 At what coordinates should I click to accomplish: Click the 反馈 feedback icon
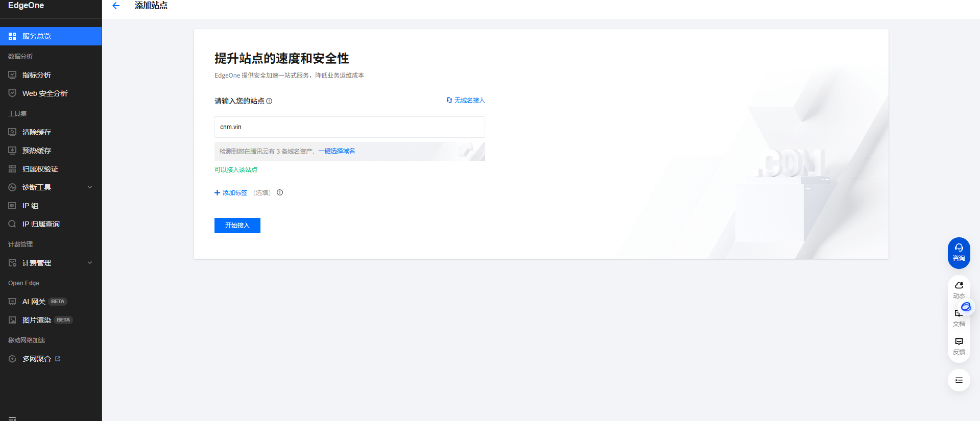click(959, 345)
